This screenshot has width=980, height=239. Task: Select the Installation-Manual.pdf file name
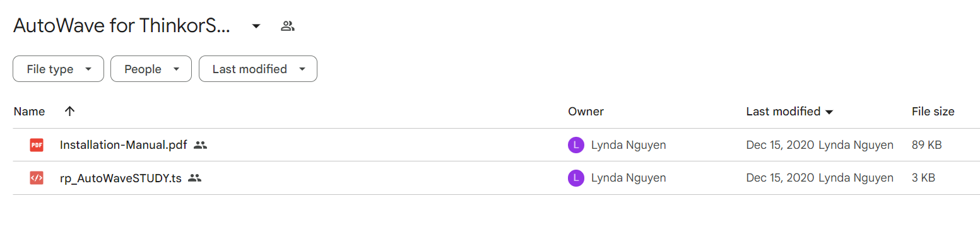point(124,145)
